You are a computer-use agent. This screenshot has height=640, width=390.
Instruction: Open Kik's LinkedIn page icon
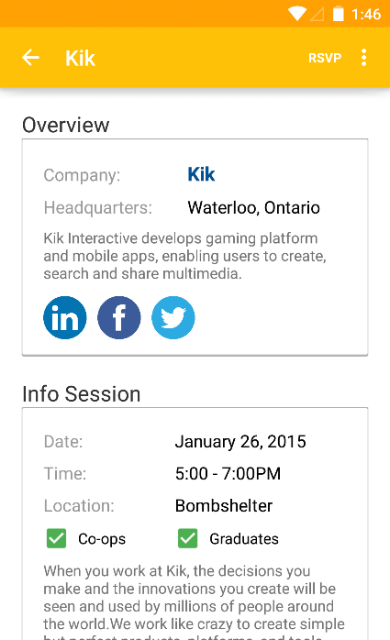click(x=65, y=318)
